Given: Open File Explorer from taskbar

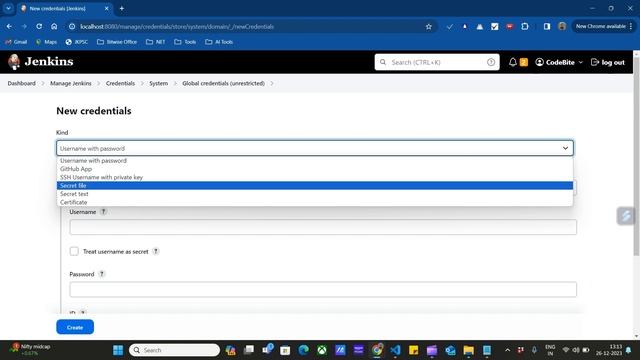Looking at the screenshot, I should click(469, 350).
